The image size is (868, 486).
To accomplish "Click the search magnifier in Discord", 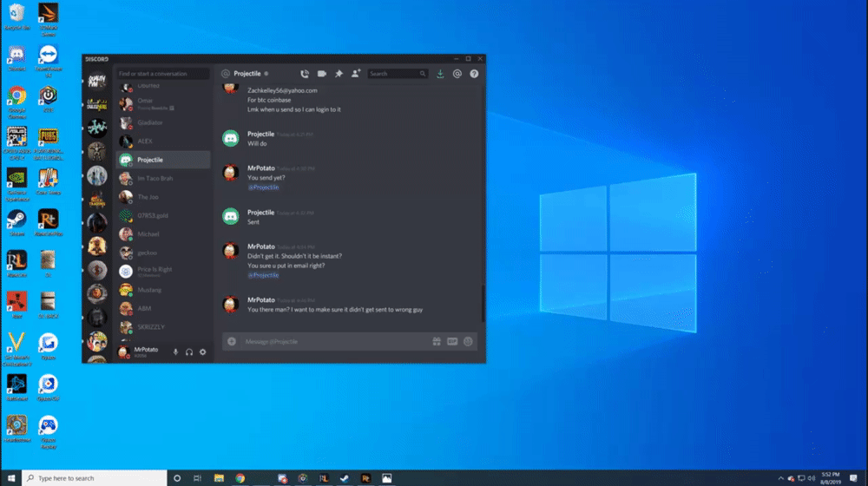I will (x=423, y=74).
